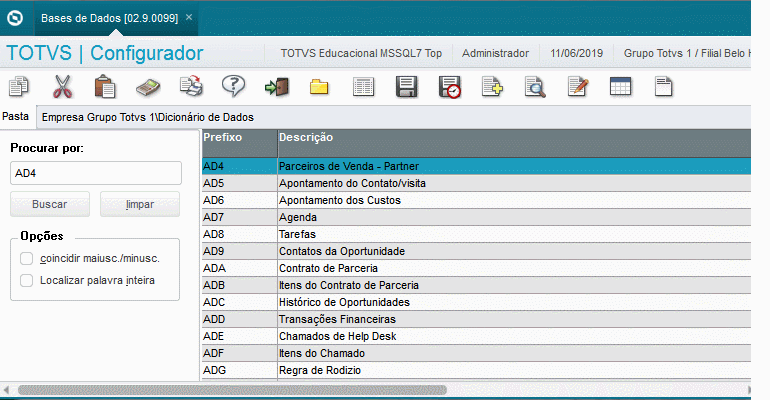Click the scrollbar left arrow

6,390
